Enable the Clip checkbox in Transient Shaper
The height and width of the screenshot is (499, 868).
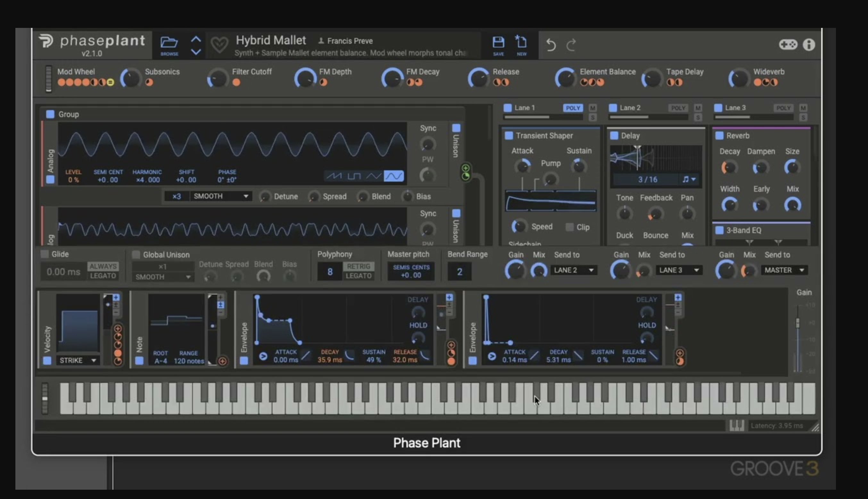(x=569, y=227)
